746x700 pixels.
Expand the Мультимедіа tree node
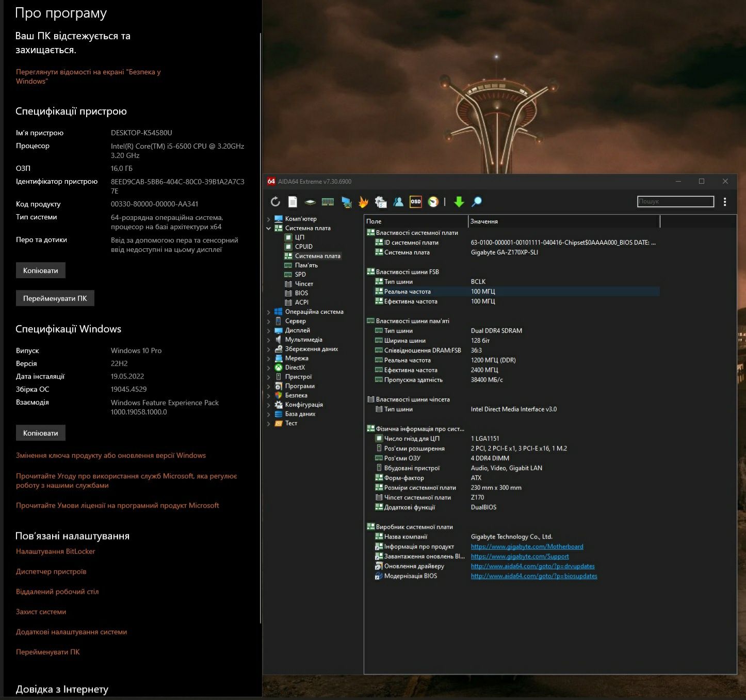pos(269,340)
